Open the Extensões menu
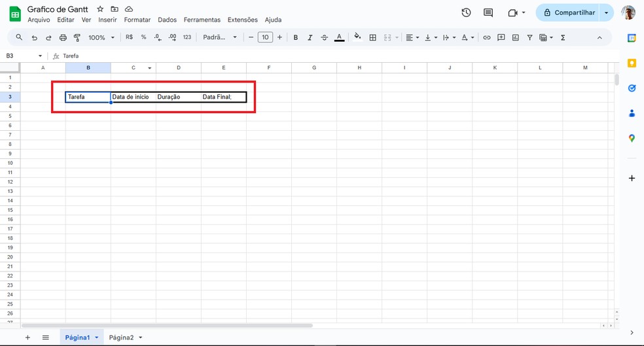 pyautogui.click(x=243, y=20)
